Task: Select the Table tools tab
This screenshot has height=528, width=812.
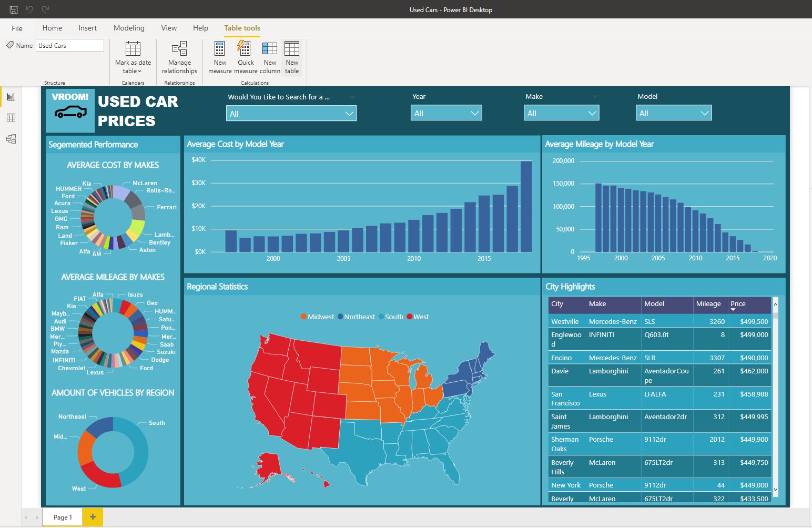Action: point(242,28)
